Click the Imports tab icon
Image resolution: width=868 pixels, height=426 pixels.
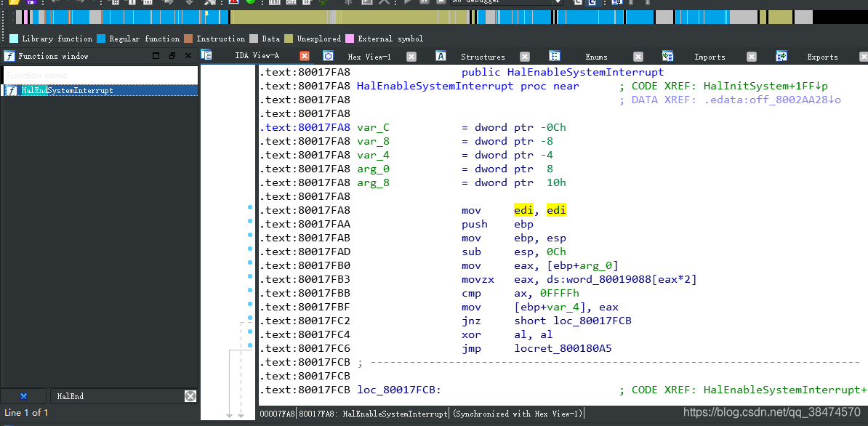[x=668, y=56]
